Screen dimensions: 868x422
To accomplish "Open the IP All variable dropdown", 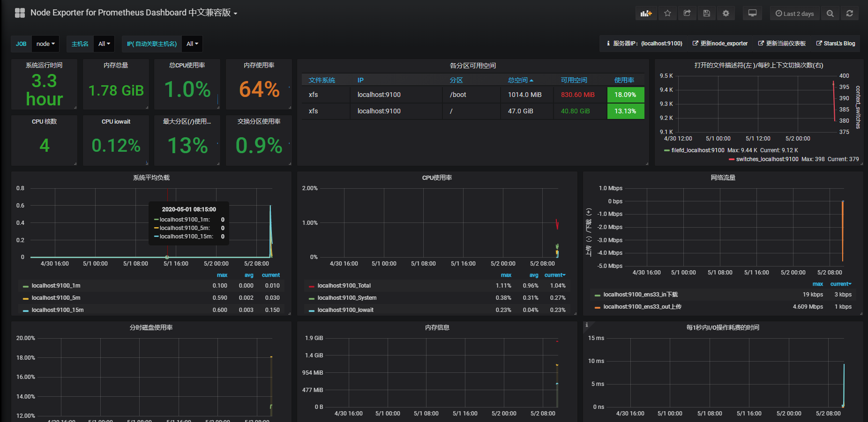I will (192, 44).
